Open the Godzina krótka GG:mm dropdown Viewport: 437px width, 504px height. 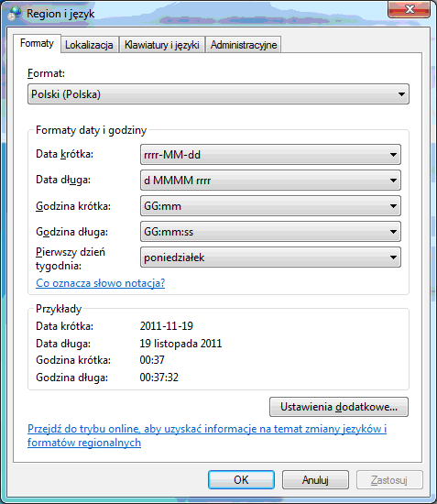270,206
